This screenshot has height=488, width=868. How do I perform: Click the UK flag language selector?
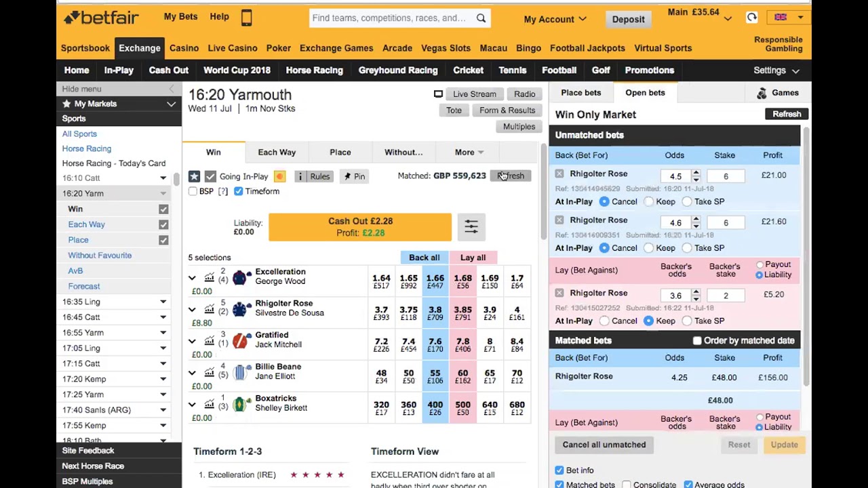click(x=781, y=18)
